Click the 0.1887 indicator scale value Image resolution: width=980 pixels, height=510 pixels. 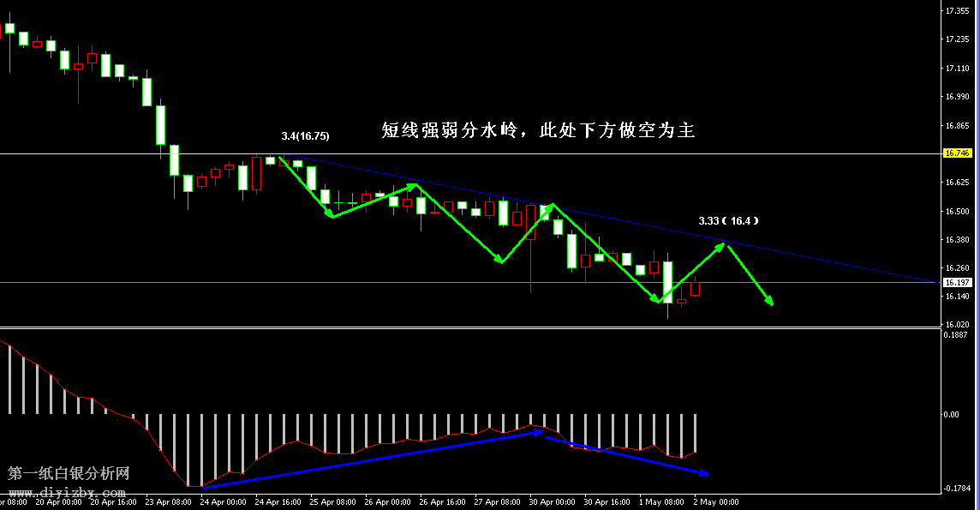coord(956,335)
